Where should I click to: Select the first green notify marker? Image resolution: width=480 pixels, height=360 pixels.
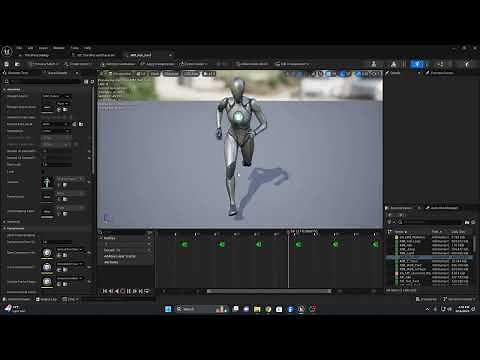[184, 245]
